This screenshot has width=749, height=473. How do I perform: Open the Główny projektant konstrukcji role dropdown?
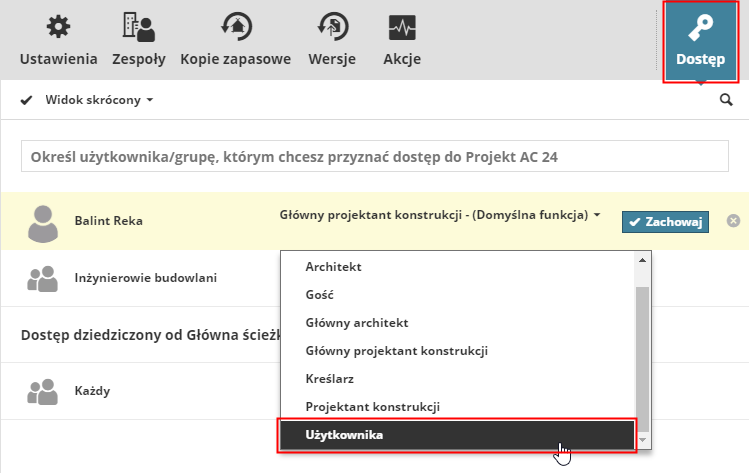[x=597, y=215]
